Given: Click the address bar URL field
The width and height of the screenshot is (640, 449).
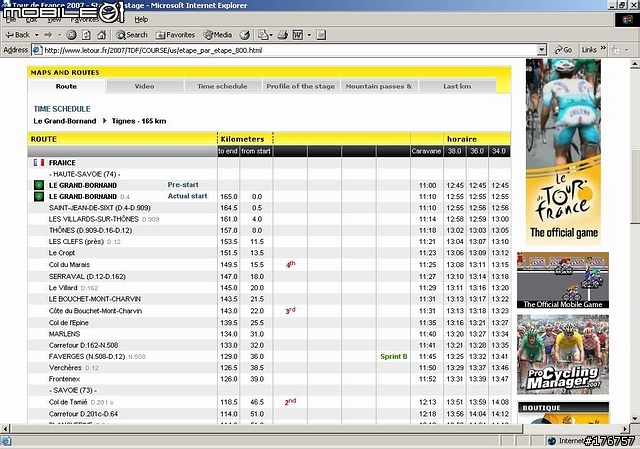Looking at the screenshot, I should coord(290,50).
